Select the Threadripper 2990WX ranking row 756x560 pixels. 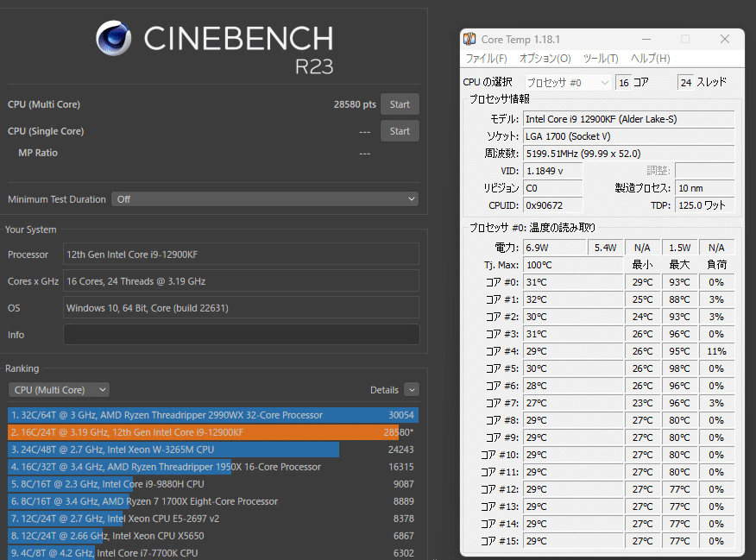[213, 415]
